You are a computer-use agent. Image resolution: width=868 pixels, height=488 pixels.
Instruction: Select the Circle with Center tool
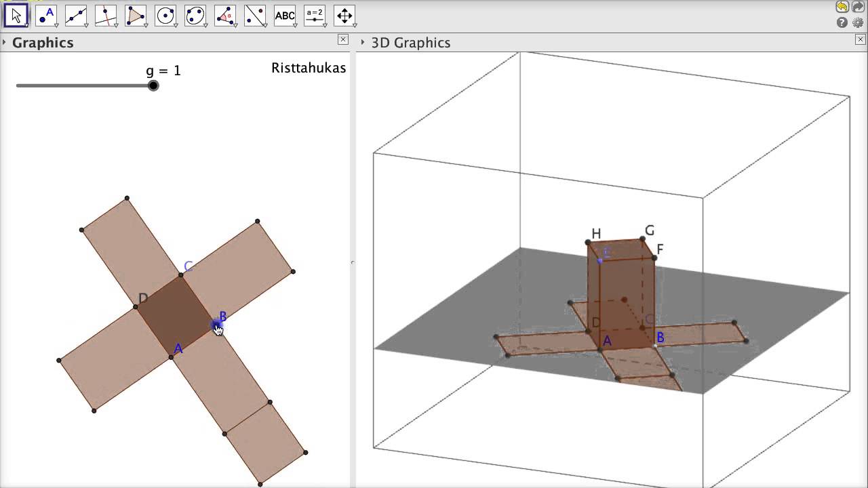coord(165,16)
